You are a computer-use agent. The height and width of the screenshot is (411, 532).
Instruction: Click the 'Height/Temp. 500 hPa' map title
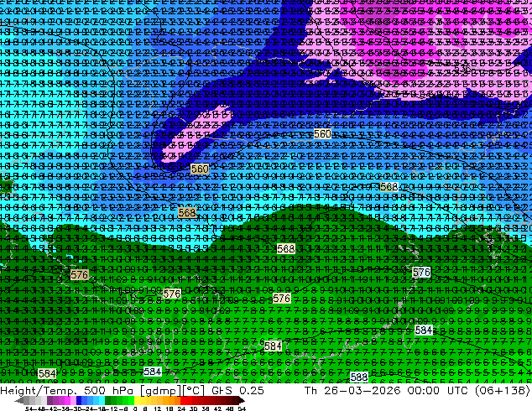coord(69,390)
